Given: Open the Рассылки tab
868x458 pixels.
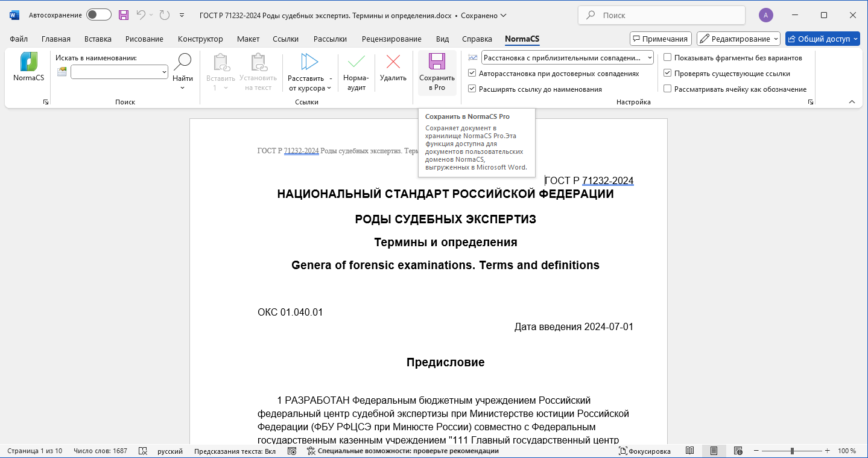Looking at the screenshot, I should (x=330, y=39).
